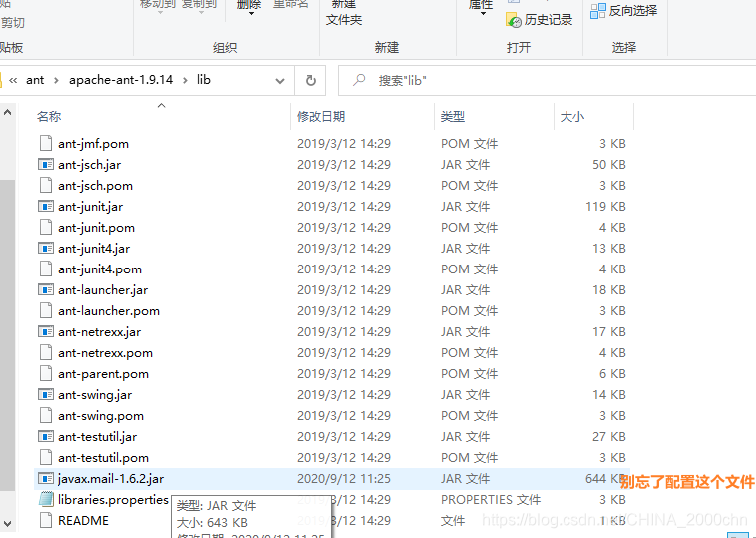Click the ant-jsch.pom file icon
Image resolution: width=756 pixels, height=538 pixels.
(x=46, y=186)
